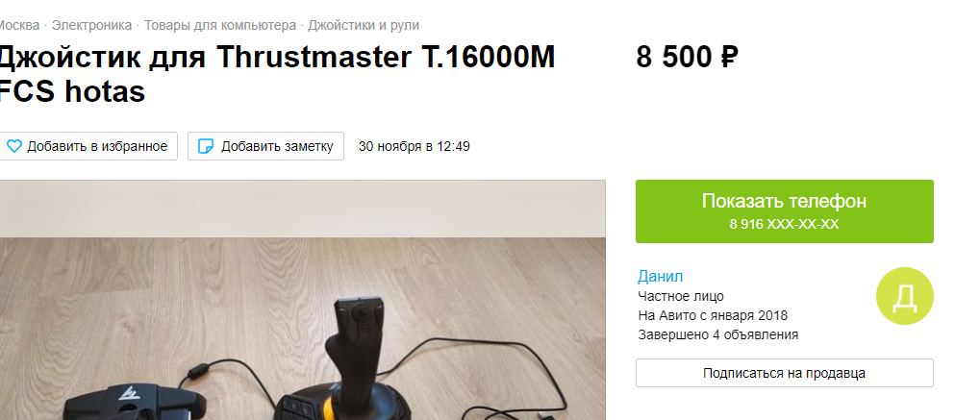Click На Авито с января 2018 text

pos(713,315)
